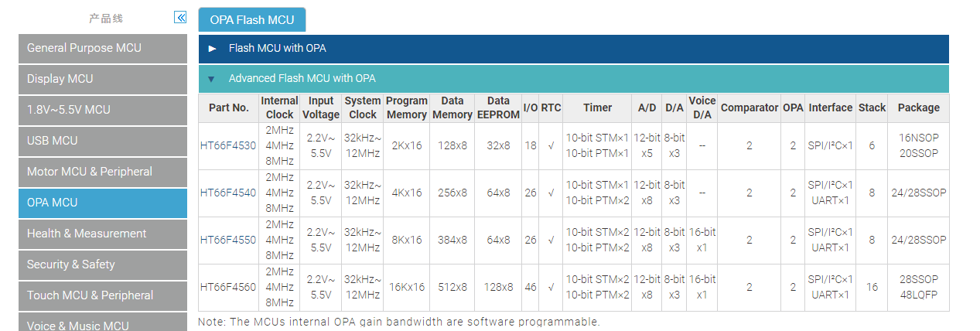
Task: Collapse the Advanced Flash MCU with OPA section
Action: (573, 79)
